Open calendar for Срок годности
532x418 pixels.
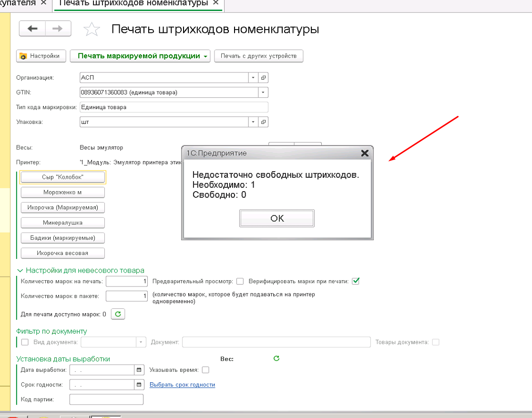point(139,385)
